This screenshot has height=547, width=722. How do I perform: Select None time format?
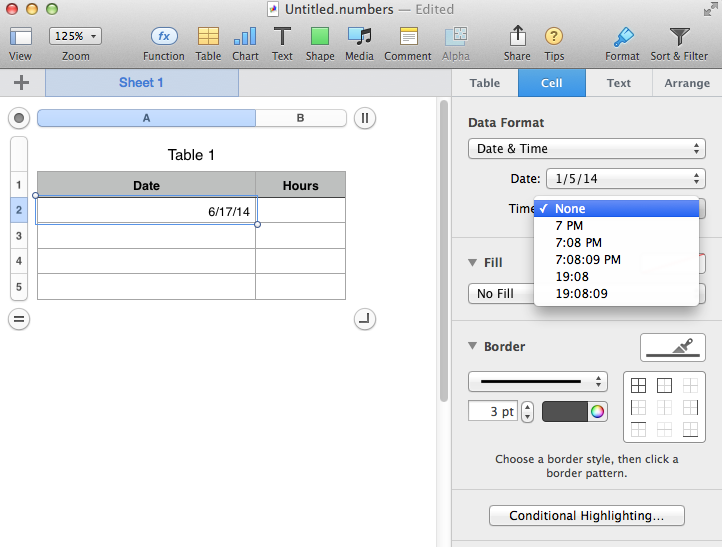(x=617, y=209)
